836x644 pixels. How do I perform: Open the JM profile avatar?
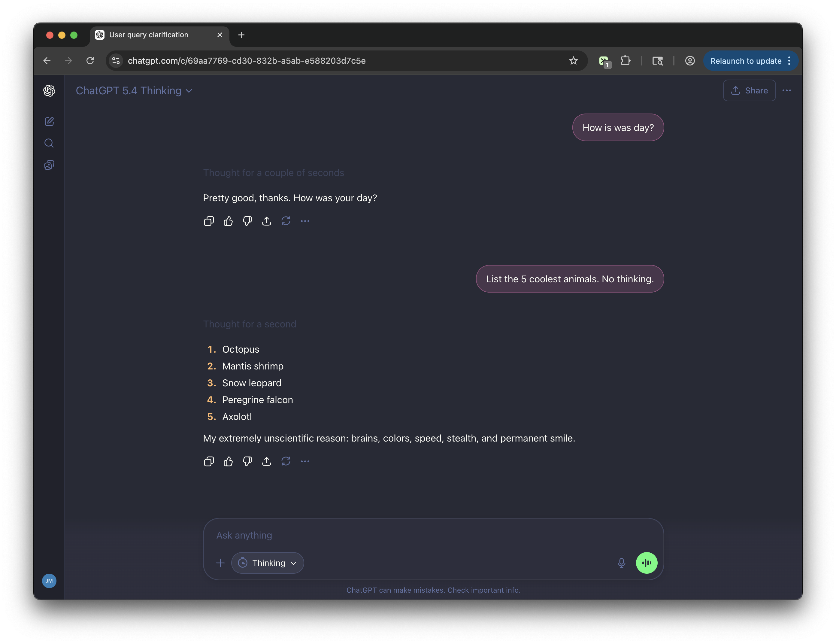click(x=49, y=581)
